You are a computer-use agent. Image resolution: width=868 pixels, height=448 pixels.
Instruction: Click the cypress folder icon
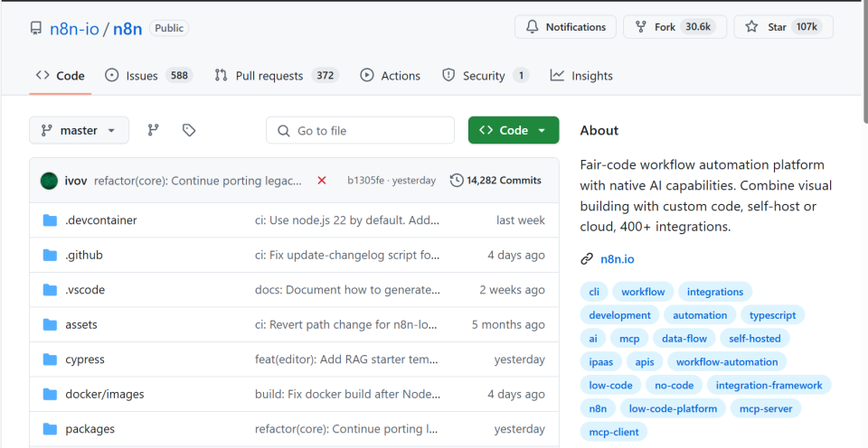[50, 359]
